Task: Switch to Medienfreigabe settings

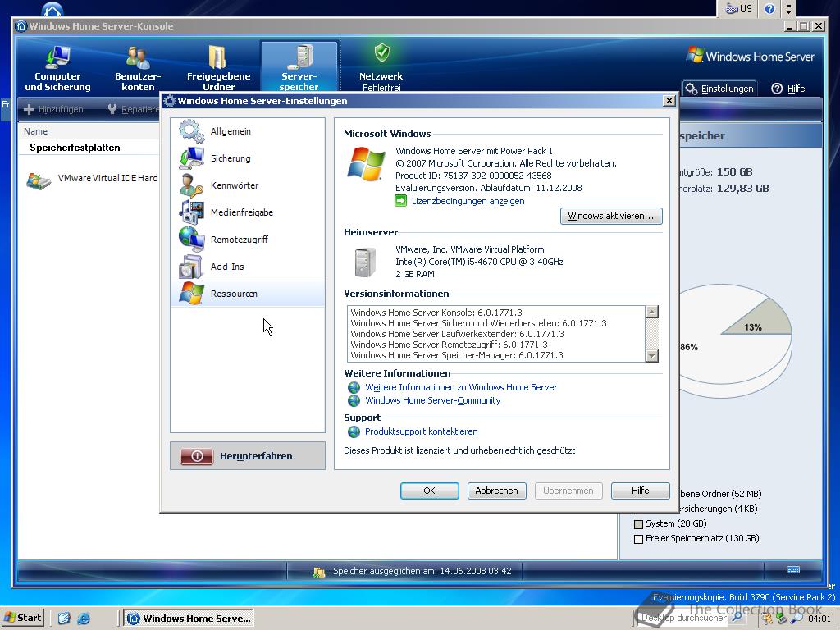Action: coord(248,212)
